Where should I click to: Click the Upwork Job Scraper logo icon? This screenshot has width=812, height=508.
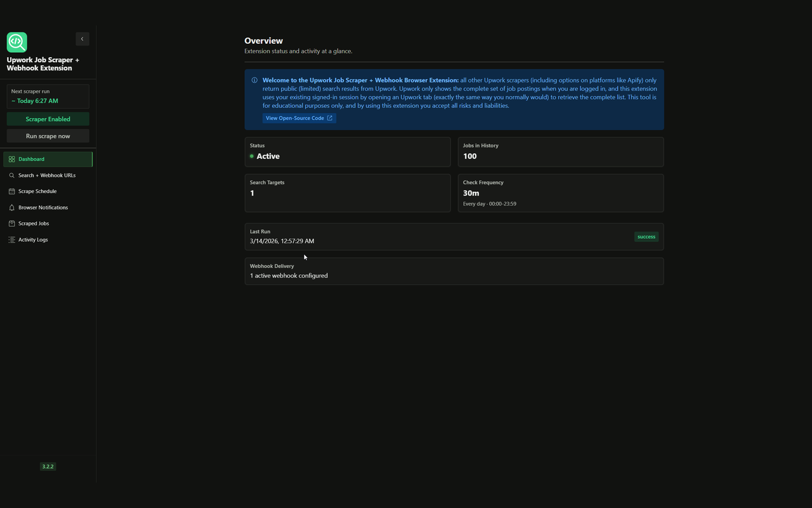(x=17, y=42)
